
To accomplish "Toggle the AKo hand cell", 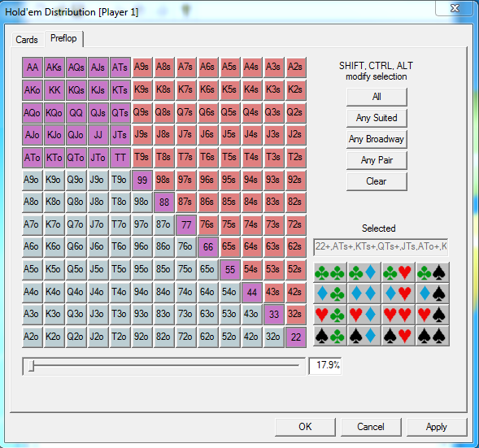I will pyautogui.click(x=33, y=90).
